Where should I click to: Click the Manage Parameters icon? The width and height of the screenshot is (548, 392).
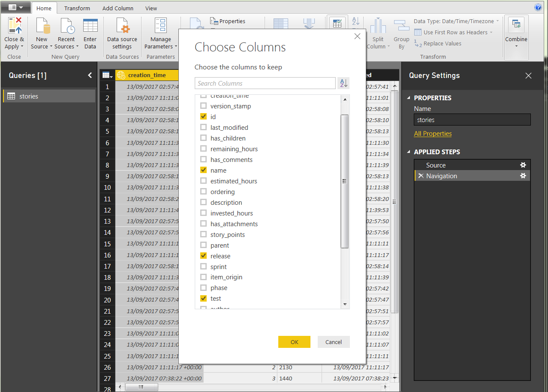click(x=161, y=26)
